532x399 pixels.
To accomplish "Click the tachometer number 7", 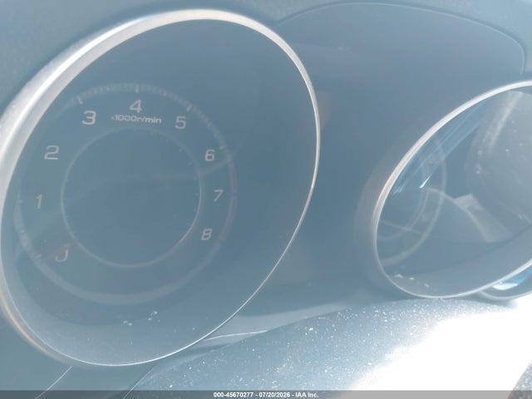I will [x=218, y=195].
